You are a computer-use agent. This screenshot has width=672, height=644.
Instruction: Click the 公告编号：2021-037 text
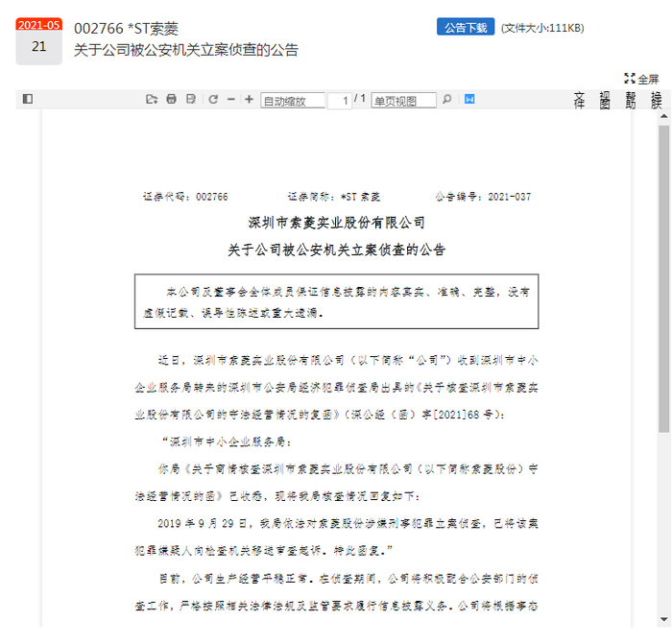(483, 197)
